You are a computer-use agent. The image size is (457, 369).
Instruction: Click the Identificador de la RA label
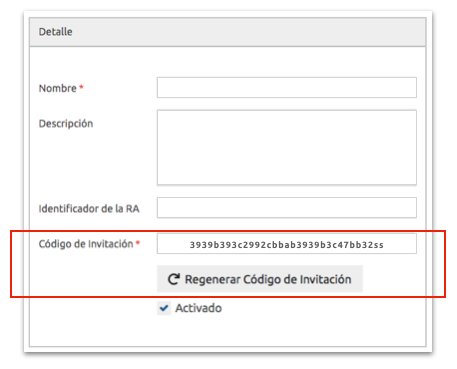click(89, 209)
